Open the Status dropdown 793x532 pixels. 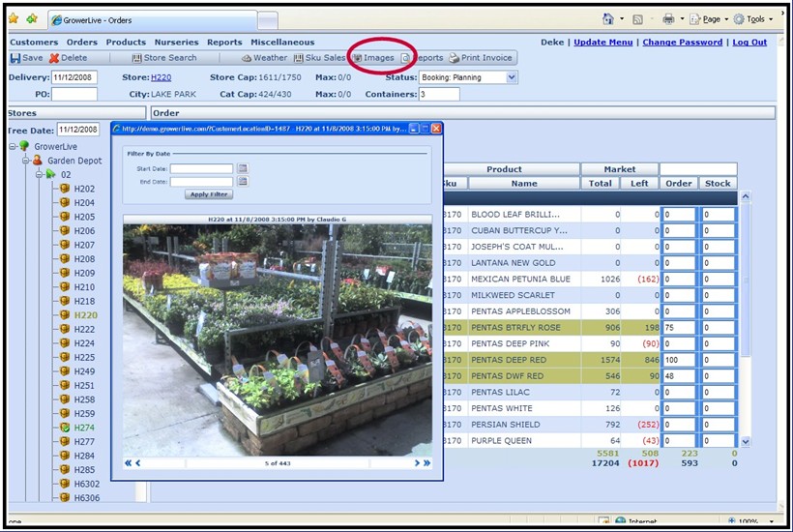tap(512, 77)
